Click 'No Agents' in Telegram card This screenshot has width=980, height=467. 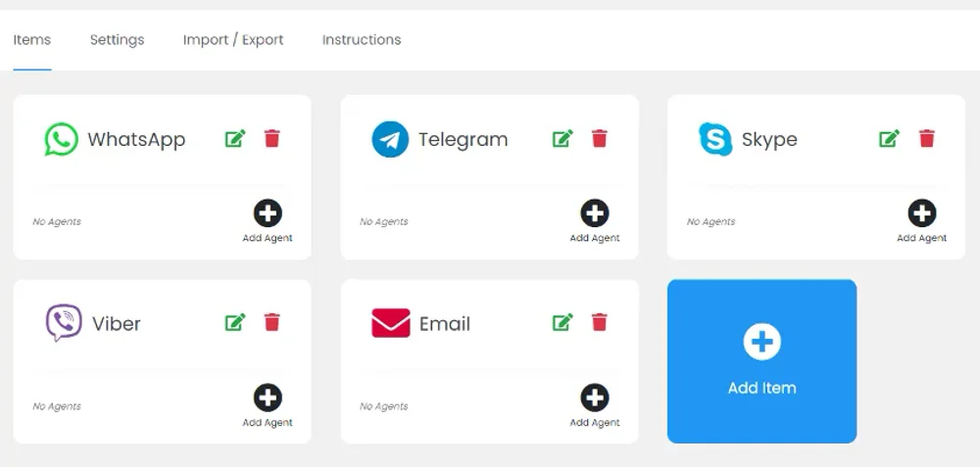pyautogui.click(x=384, y=221)
